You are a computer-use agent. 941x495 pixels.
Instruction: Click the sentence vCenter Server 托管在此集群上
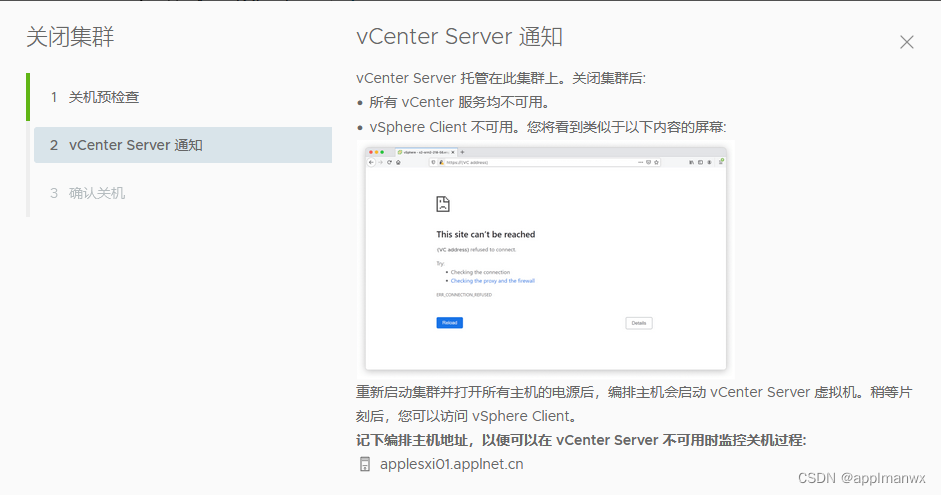click(x=501, y=79)
